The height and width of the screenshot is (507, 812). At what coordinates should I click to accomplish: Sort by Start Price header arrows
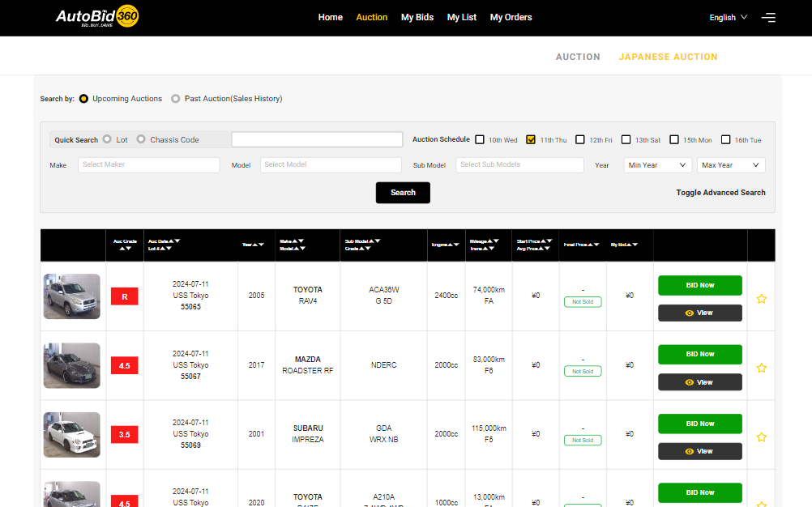click(546, 241)
